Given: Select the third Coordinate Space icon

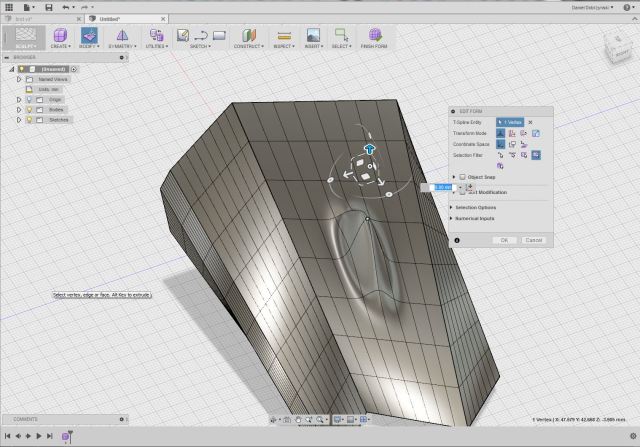Looking at the screenshot, I should coord(524,144).
